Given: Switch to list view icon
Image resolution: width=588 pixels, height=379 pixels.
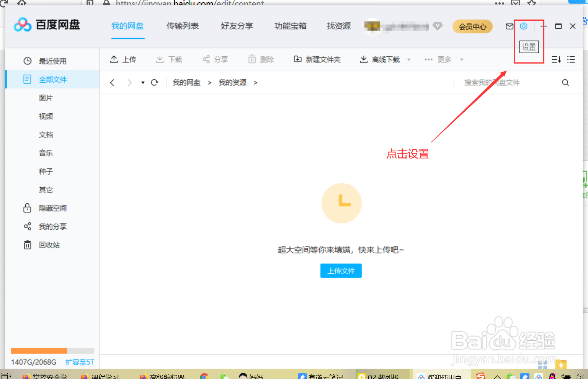Looking at the screenshot, I should coord(571,59).
